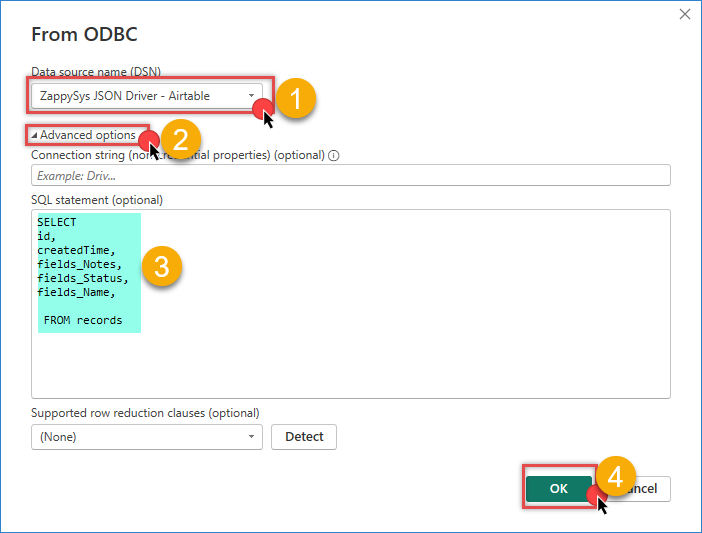Click the 'From ODBC' dialog title

coord(84,34)
